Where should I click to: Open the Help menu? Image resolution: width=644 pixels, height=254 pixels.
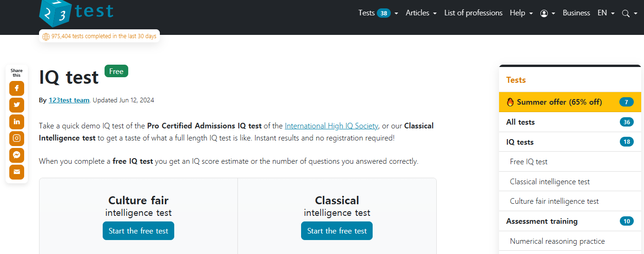(521, 13)
